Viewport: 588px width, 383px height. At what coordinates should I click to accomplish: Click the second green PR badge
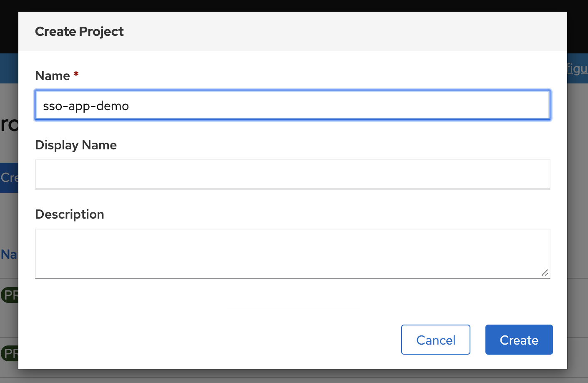point(9,353)
